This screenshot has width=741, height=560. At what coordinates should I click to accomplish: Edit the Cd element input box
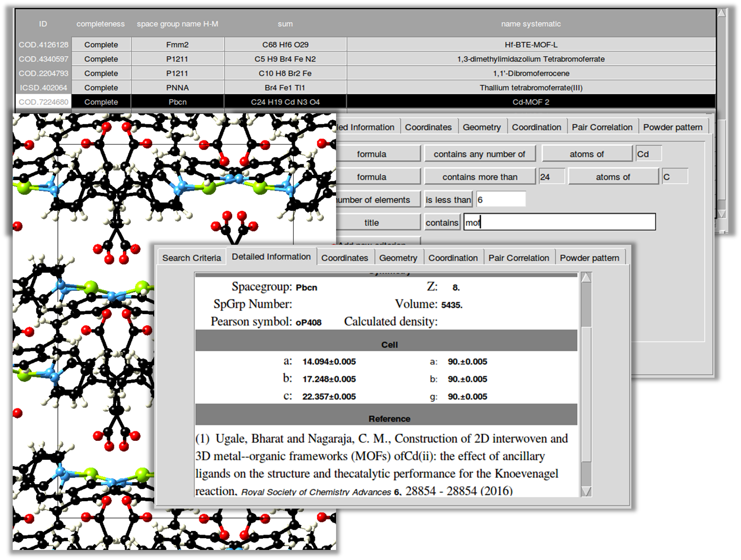tap(648, 153)
